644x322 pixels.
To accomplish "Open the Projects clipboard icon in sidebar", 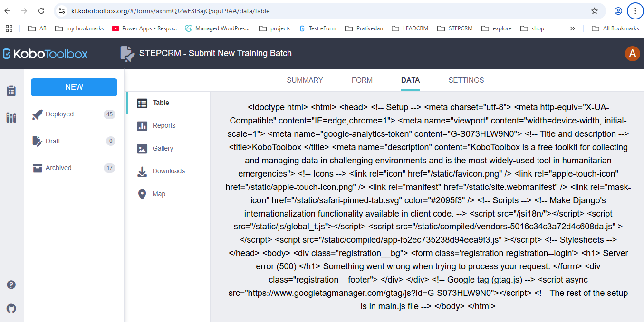I will pos(11,91).
